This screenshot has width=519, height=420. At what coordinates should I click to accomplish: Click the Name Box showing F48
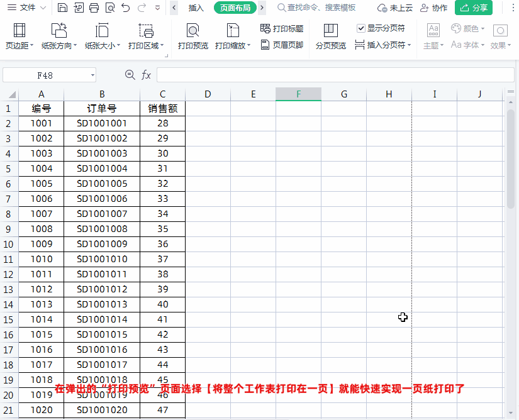click(45, 75)
